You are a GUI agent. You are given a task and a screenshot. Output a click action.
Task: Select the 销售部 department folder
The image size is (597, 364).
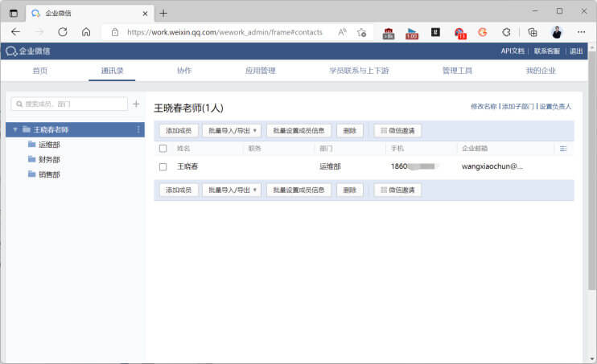coord(43,174)
